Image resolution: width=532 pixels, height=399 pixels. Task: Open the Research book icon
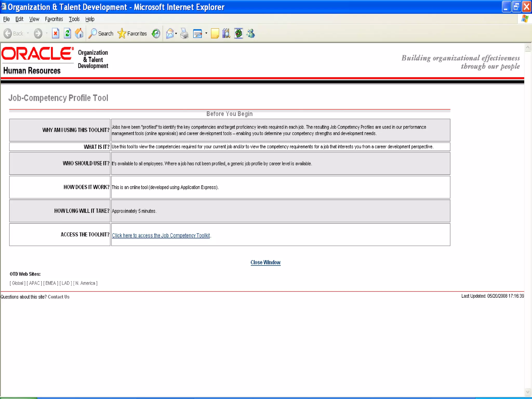tap(226, 34)
